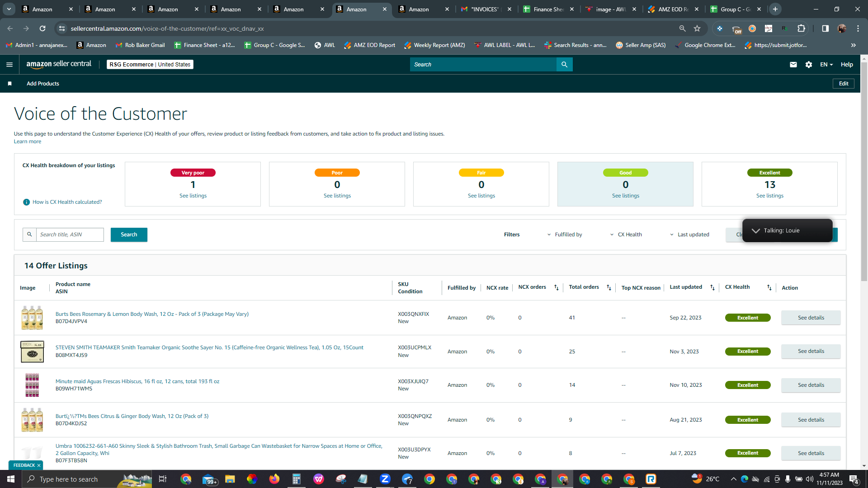868x488 pixels.
Task: Open the Chrome tab search dropdown arrow
Action: (9, 9)
